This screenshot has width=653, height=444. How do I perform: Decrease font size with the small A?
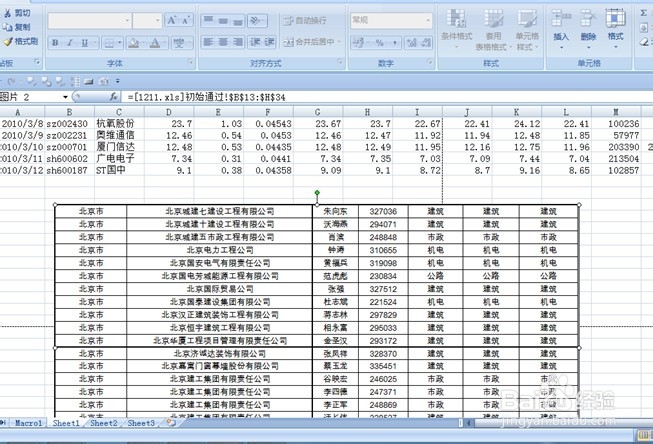[186, 20]
